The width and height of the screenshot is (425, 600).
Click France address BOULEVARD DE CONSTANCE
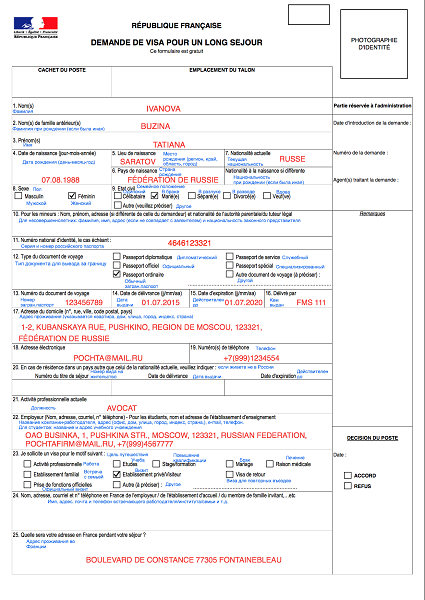click(184, 560)
